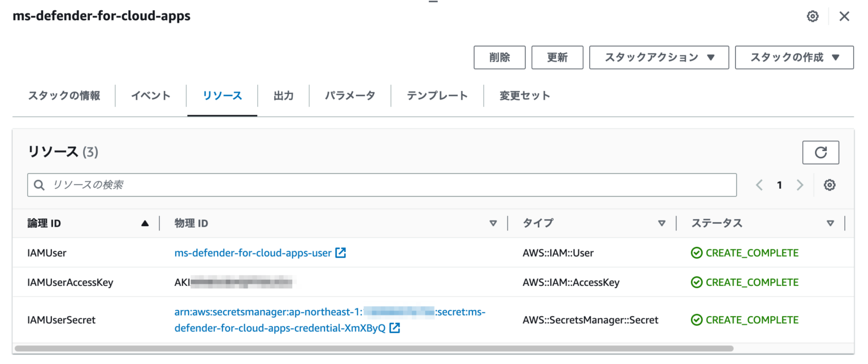Open the タイプ column filter dropdown

click(x=662, y=223)
